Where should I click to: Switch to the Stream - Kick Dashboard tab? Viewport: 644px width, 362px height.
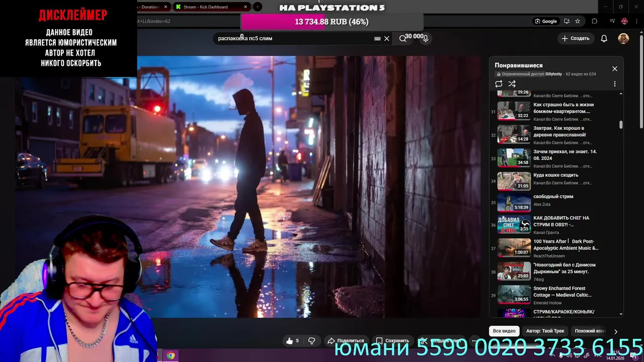211,7
